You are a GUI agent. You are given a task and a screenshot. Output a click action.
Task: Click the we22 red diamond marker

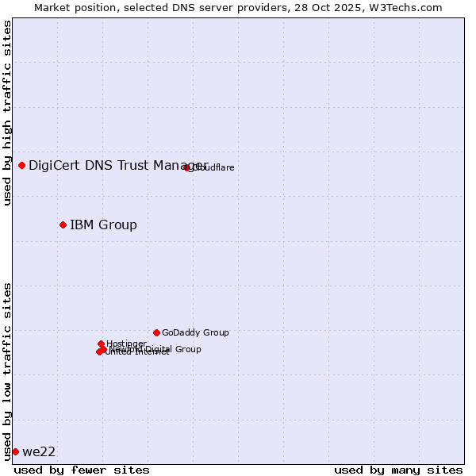coord(15,451)
